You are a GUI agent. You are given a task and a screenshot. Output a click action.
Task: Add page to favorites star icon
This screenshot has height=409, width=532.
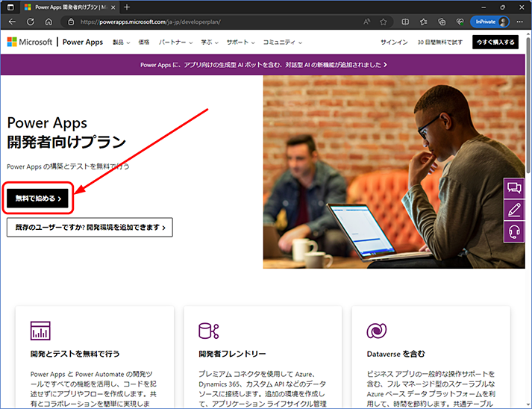click(384, 22)
